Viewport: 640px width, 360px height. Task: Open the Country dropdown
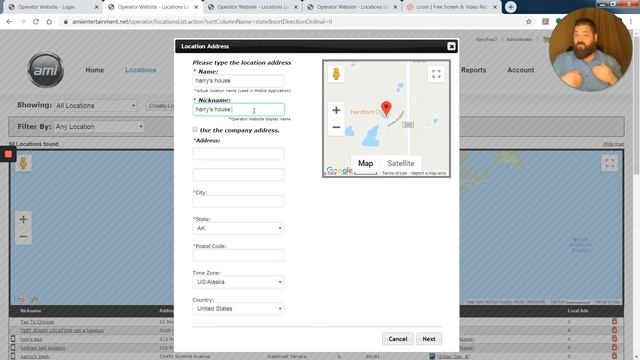coord(238,309)
